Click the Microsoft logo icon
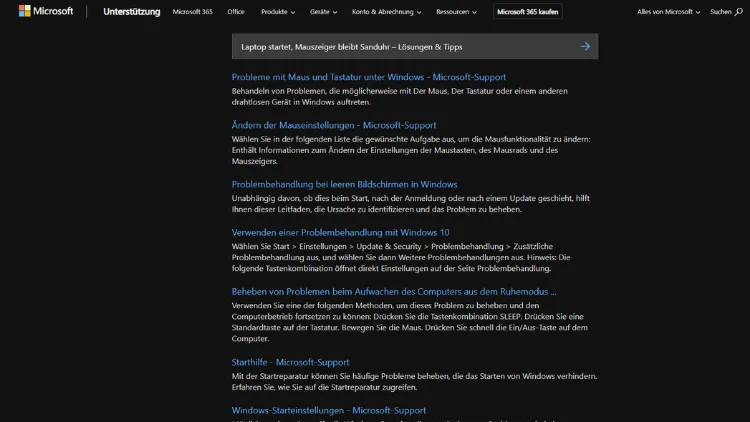750x422 pixels. pos(24,11)
